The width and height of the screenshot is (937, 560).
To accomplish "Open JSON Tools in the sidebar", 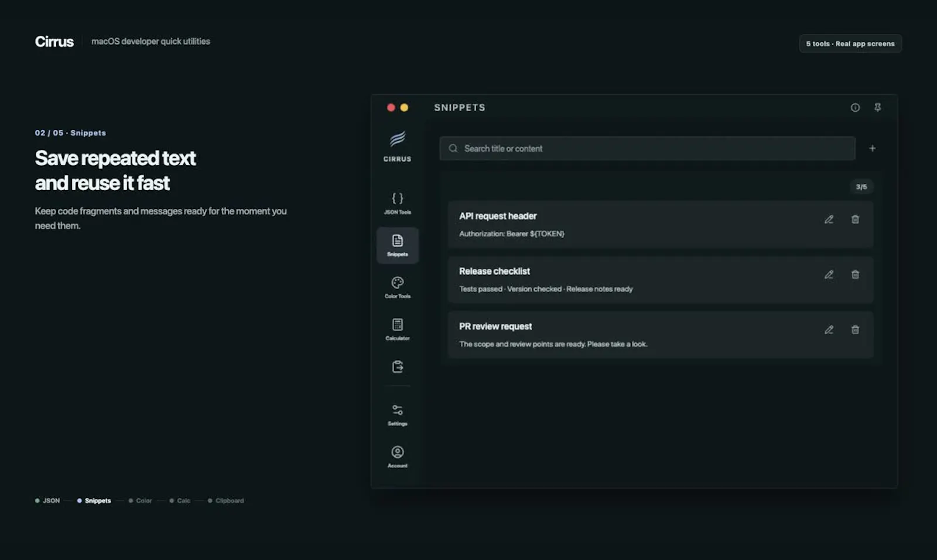I will [x=397, y=203].
